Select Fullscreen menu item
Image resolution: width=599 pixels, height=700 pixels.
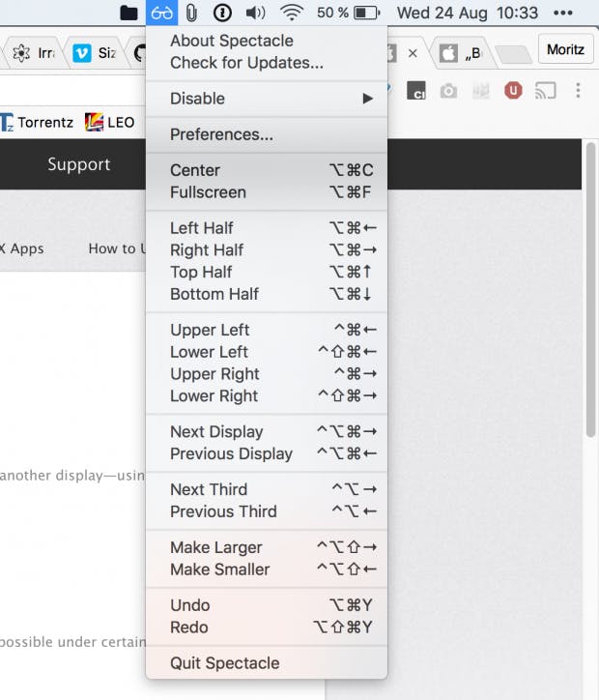(267, 192)
